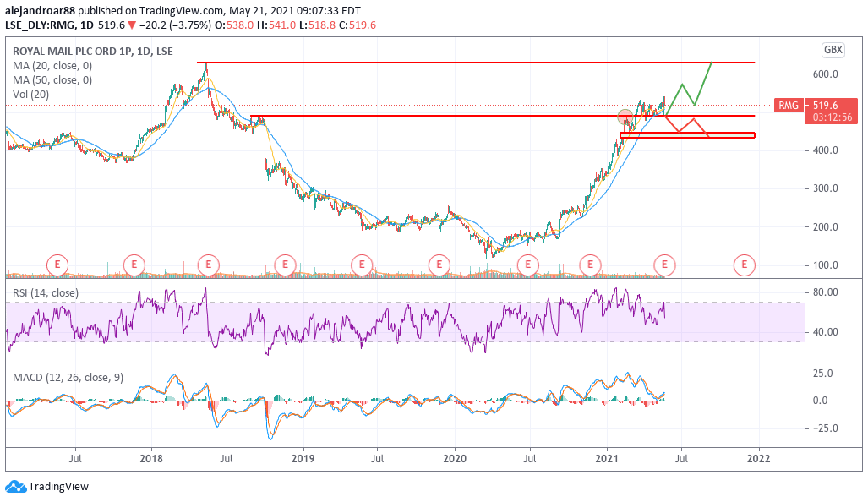Click the RMG symbol price tag
Screen dimensions: 868x502
[x=789, y=105]
